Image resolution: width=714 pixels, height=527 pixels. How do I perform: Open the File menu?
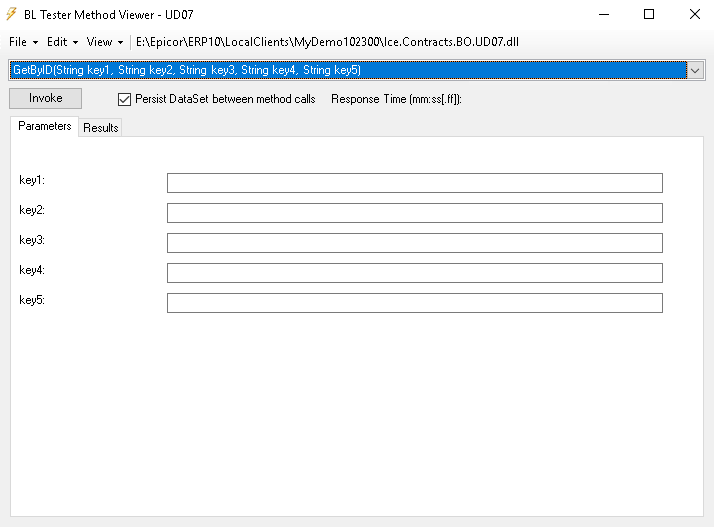(23, 42)
